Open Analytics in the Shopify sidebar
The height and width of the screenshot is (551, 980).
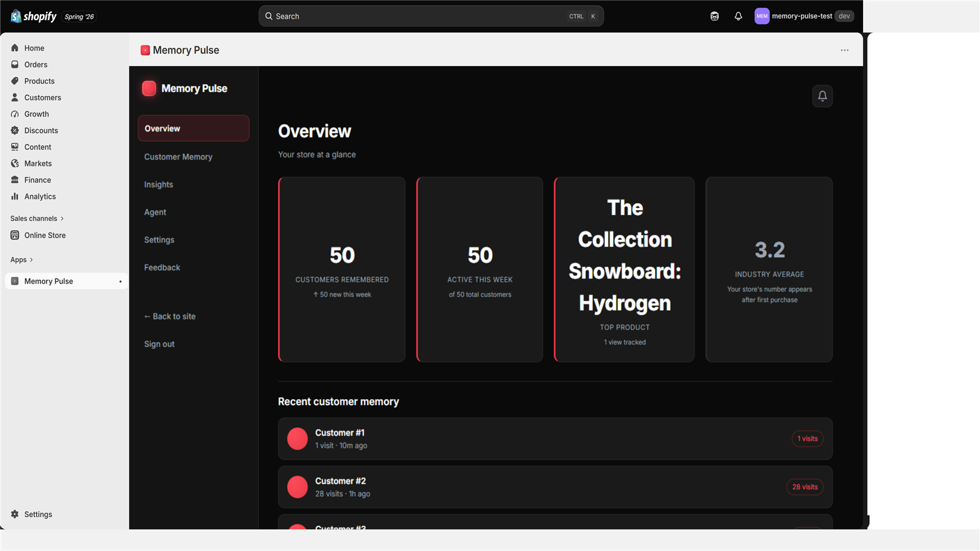[40, 197]
